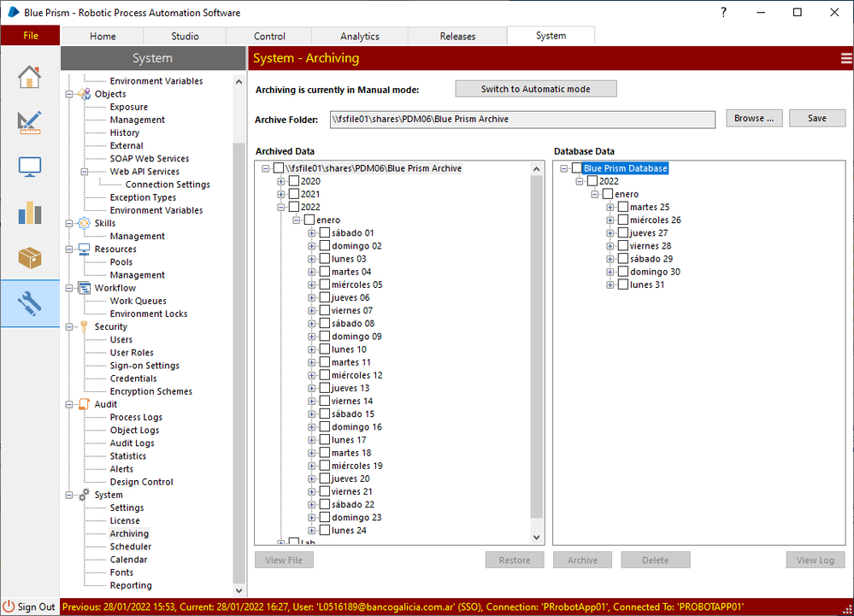Check the archived 2021 checkbox
Viewport: 854px width, 616px height.
pos(293,194)
